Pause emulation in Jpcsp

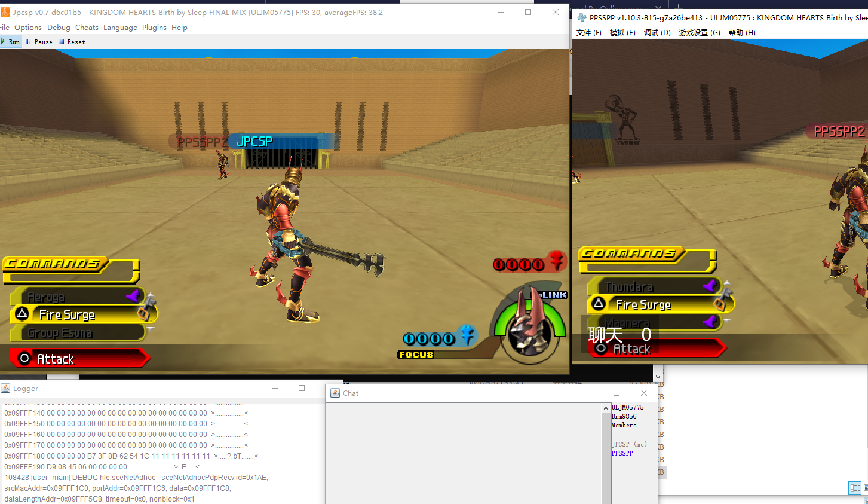click(39, 42)
